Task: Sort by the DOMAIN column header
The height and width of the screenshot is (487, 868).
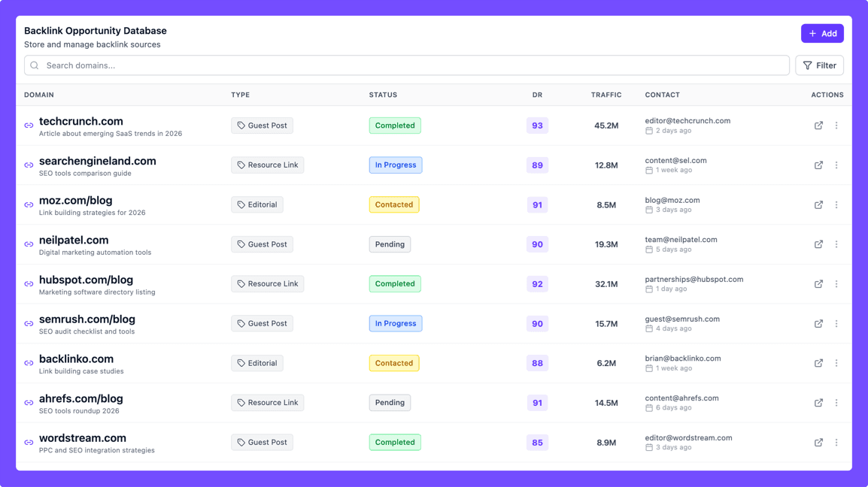Action: tap(39, 95)
